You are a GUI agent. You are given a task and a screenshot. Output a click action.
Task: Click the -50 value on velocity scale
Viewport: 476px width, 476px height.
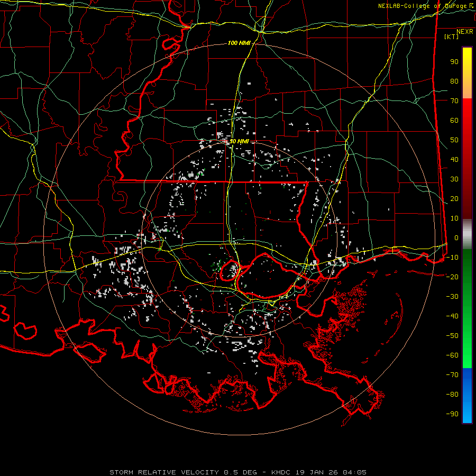[x=452, y=336]
